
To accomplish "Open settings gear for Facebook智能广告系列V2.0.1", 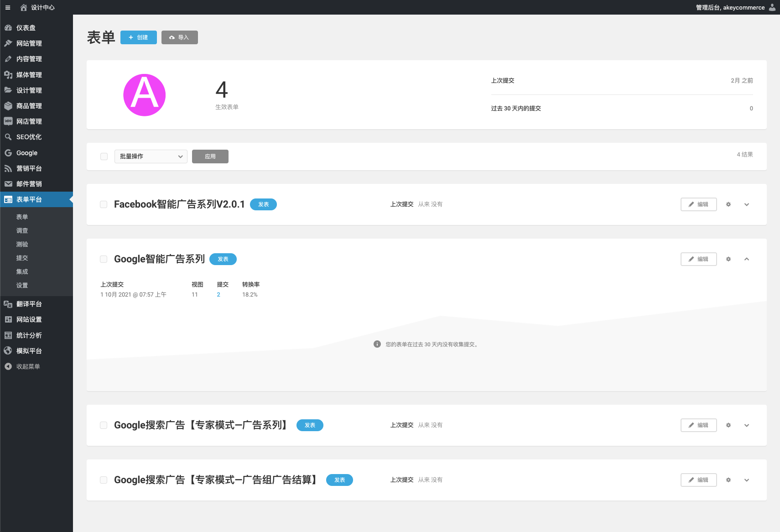I will pos(728,204).
